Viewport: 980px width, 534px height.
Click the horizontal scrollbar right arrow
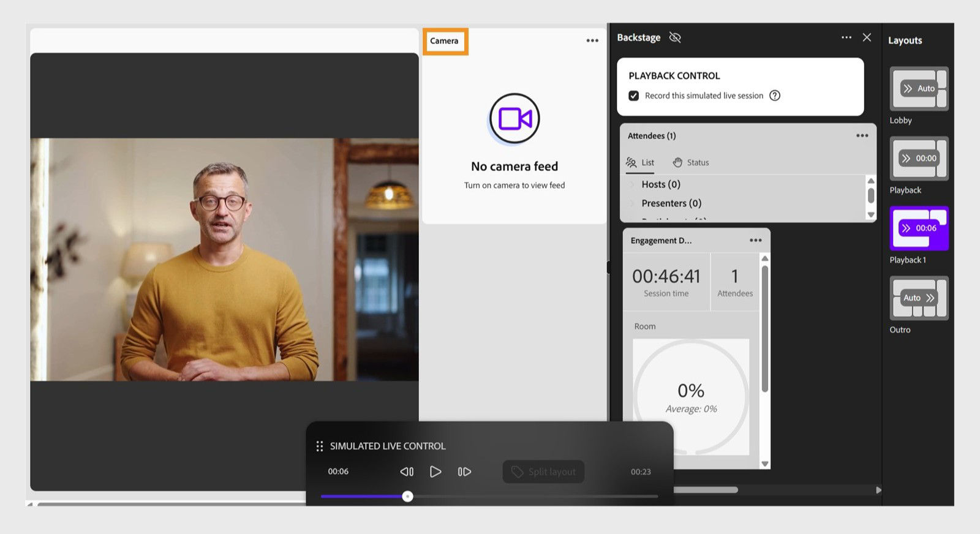click(878, 490)
